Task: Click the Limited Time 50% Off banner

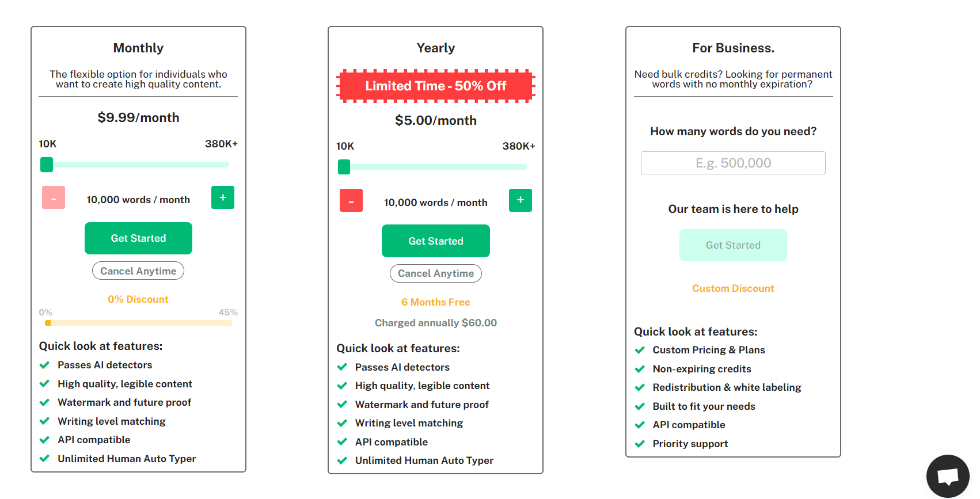Action: tap(436, 86)
